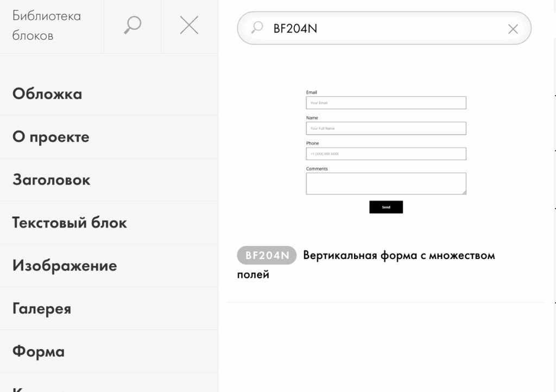Screen dimensions: 556x392
Task: Click the Your Email field in the preview
Action: tap(386, 103)
